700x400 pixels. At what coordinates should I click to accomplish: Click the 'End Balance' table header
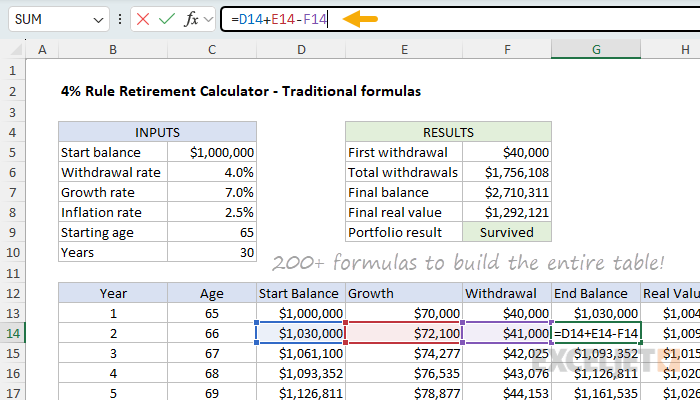(596, 293)
